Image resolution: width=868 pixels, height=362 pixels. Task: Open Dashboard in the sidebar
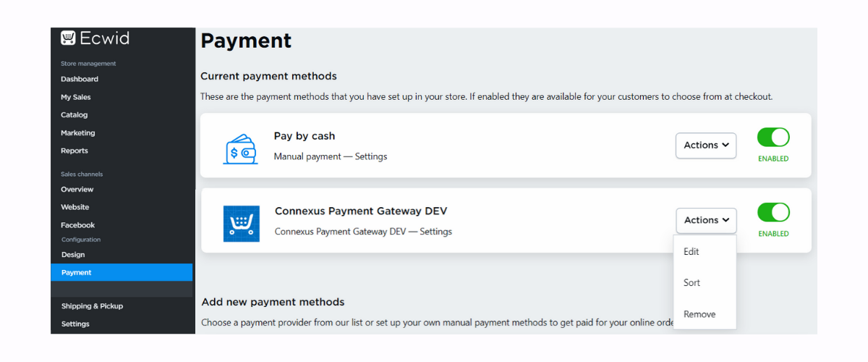(80, 79)
